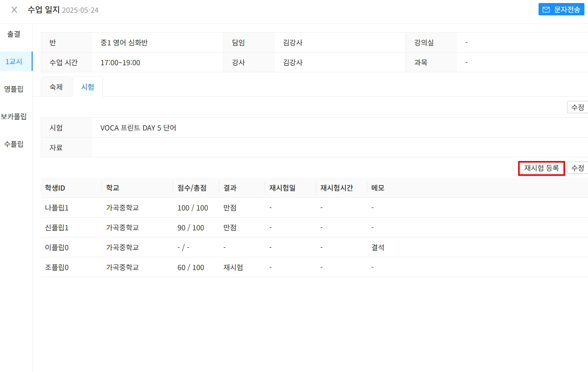Click 만점 result in 나플립1 row
This screenshot has width=588, height=372.
point(230,208)
